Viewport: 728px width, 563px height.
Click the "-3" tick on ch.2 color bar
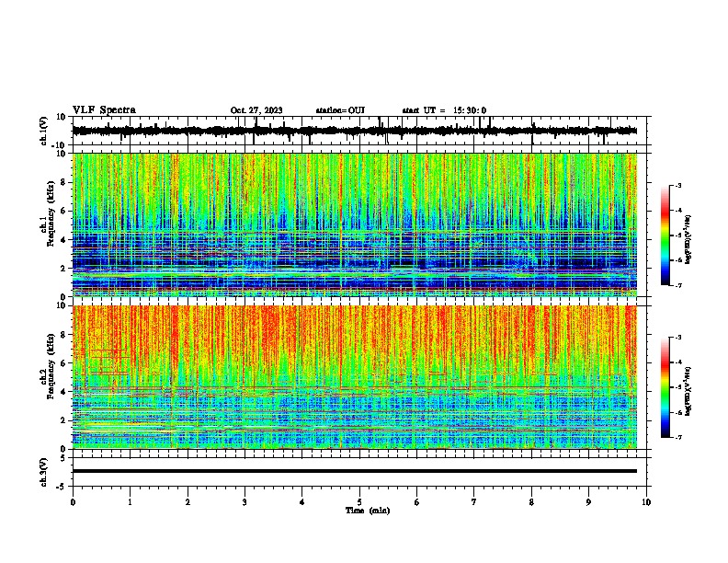tap(677, 338)
